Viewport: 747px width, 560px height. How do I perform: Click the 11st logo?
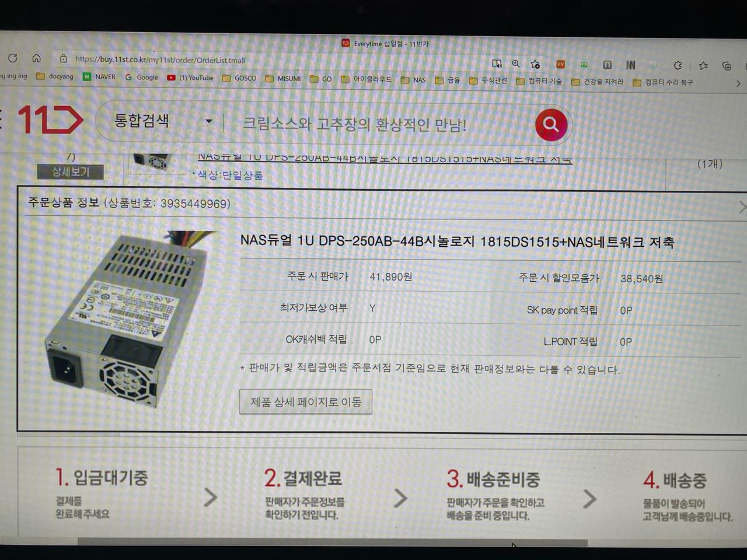coord(51,120)
